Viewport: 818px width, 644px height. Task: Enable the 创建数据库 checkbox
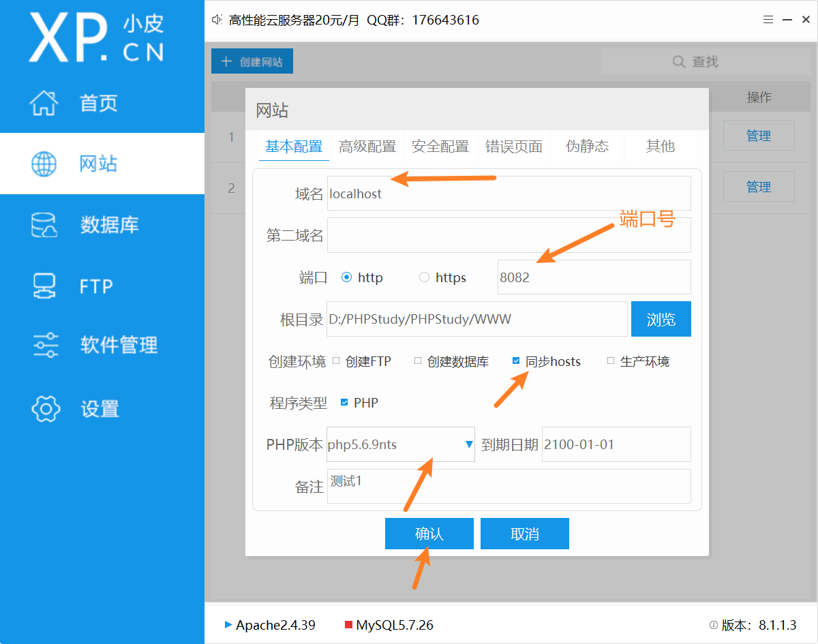click(x=418, y=361)
